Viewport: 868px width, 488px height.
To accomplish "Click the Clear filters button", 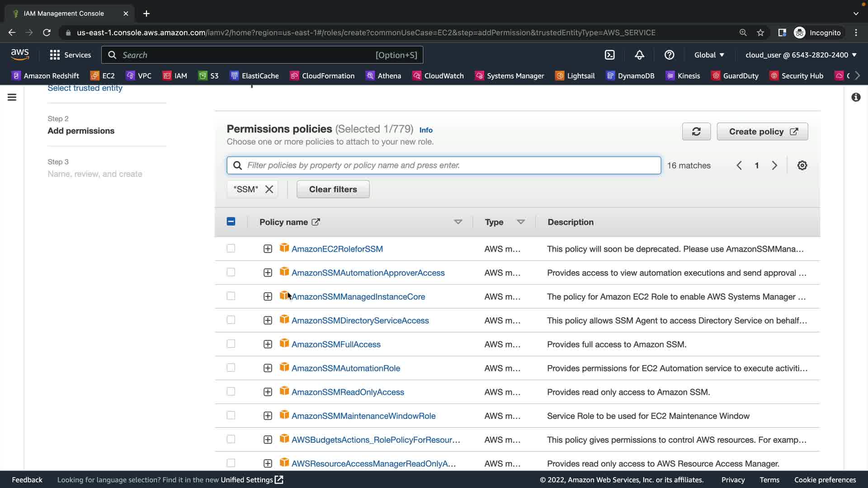I will 333,189.
